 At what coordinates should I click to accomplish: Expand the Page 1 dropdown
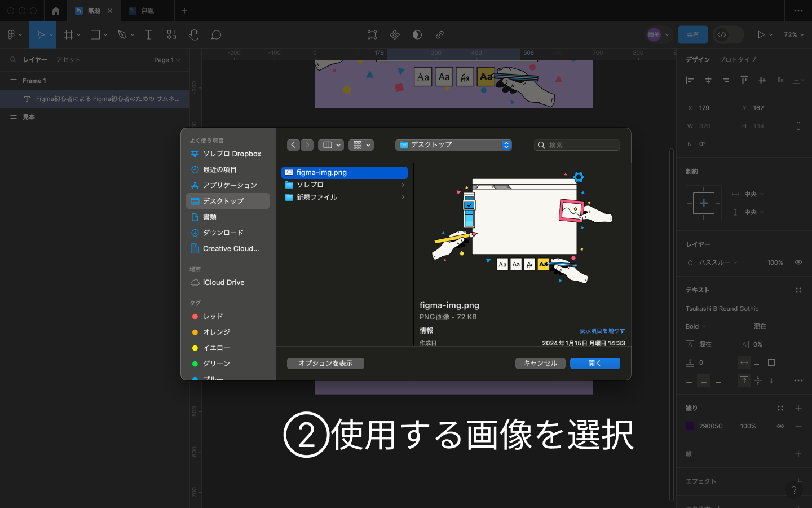pos(167,60)
